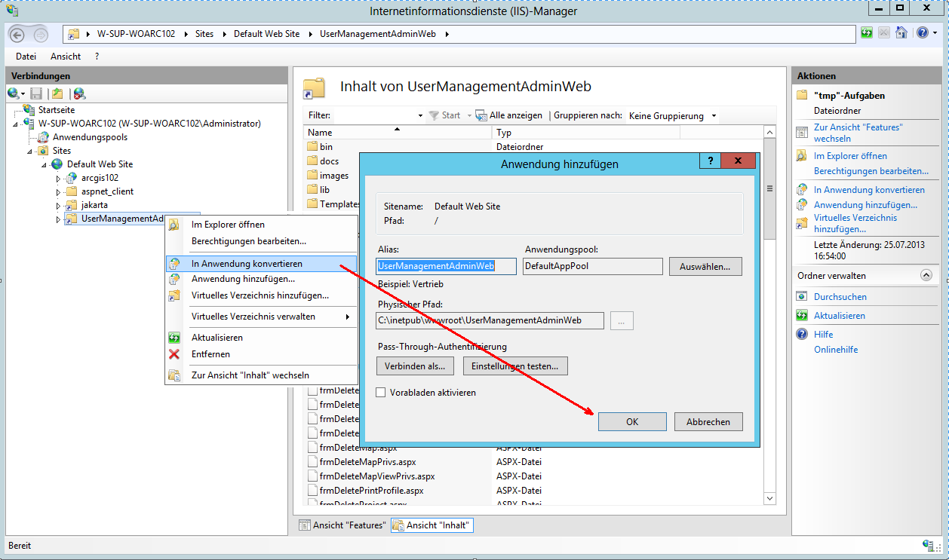The image size is (949, 560).
Task: Open the Filter dropdown arrow
Action: 420,116
